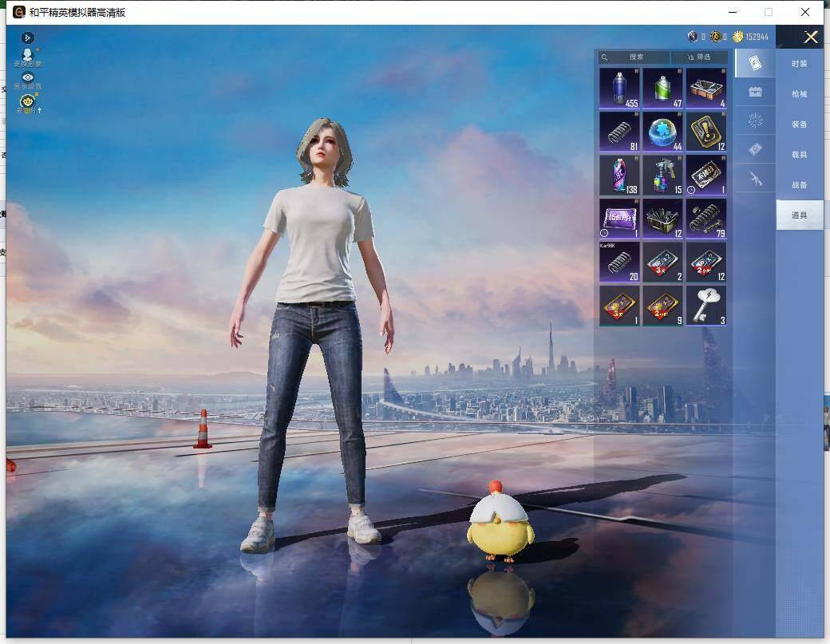
Task: Open the supply crate item with count 4
Action: click(x=706, y=89)
